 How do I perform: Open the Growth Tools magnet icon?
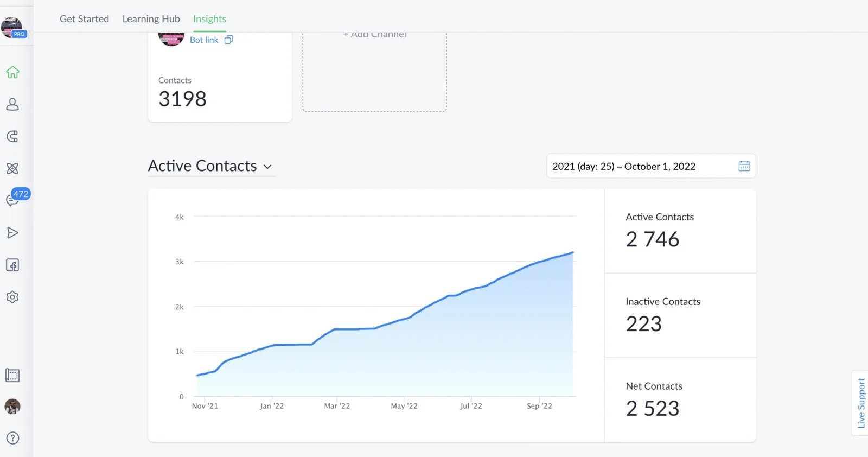point(12,136)
